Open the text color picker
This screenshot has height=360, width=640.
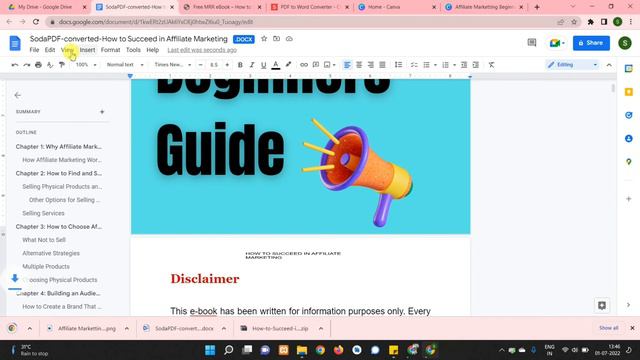[x=276, y=65]
